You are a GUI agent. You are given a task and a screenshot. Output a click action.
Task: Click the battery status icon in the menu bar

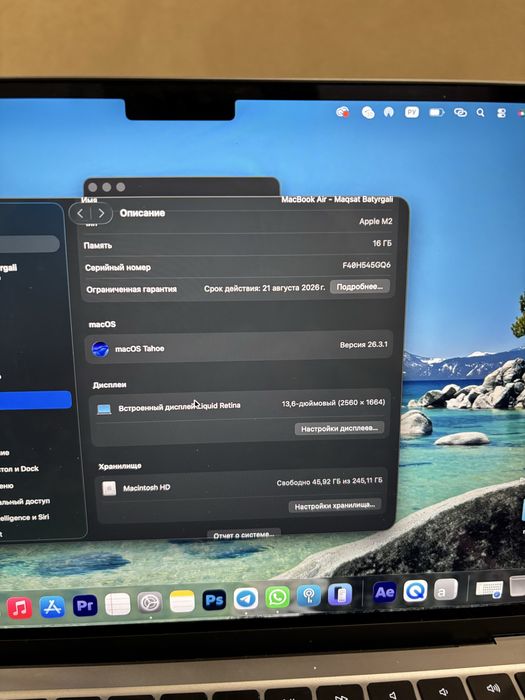436,112
